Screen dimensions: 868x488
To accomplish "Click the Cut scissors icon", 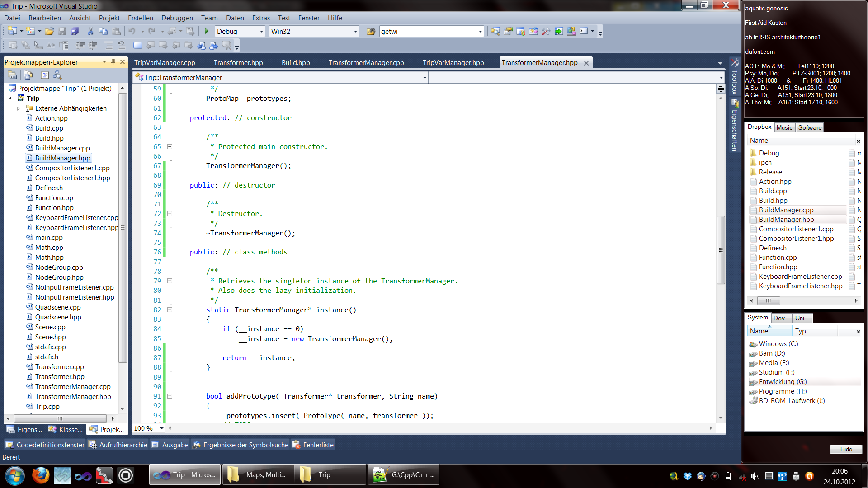I will pos(90,31).
